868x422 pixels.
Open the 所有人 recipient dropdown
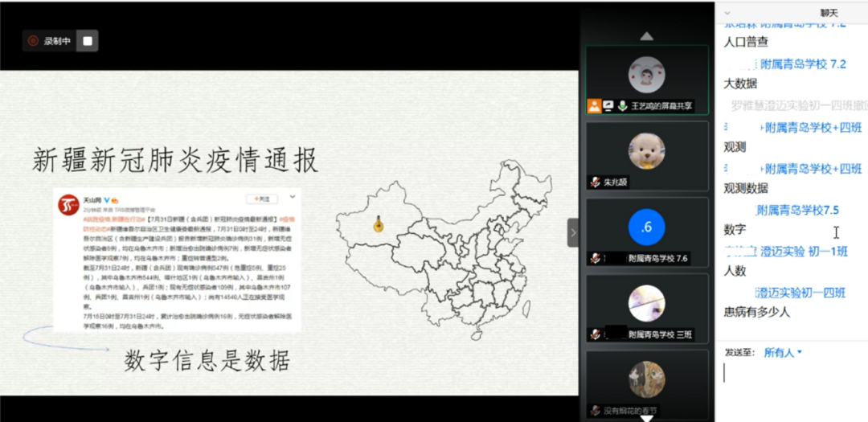point(783,352)
